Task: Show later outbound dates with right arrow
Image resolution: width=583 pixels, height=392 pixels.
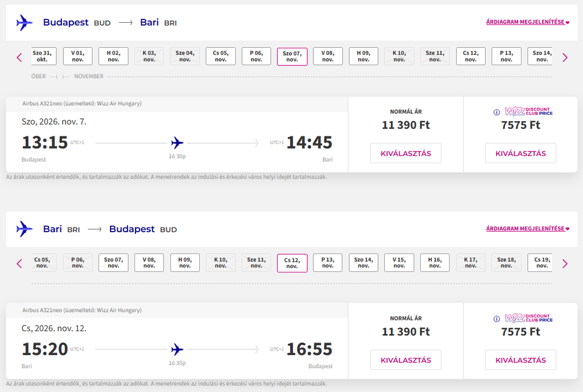Action: point(565,57)
